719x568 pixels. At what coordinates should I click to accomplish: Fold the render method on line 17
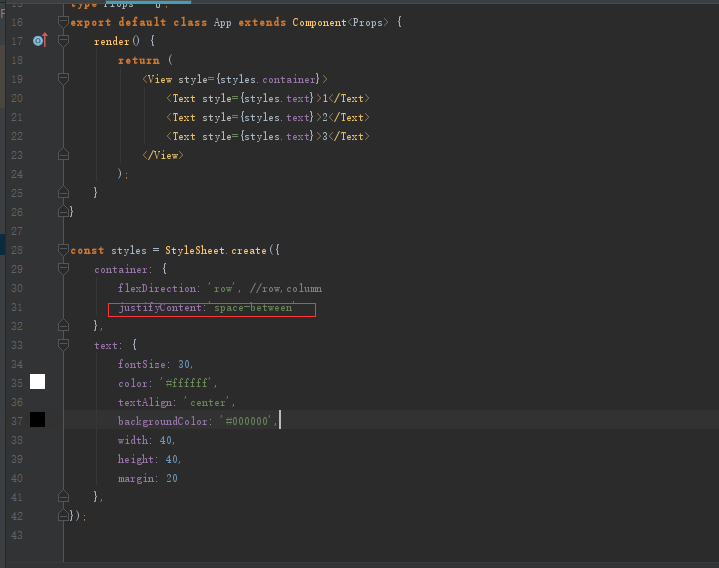(64, 41)
